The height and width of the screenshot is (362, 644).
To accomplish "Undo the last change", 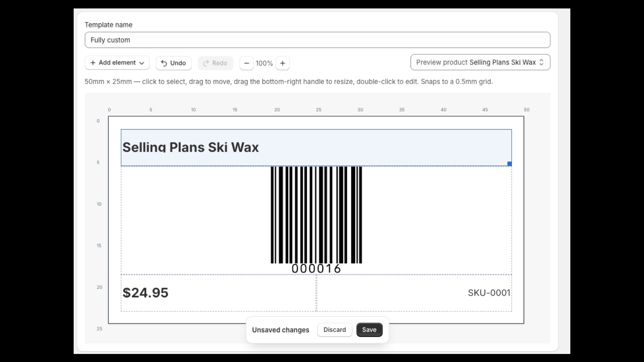I will click(173, 63).
